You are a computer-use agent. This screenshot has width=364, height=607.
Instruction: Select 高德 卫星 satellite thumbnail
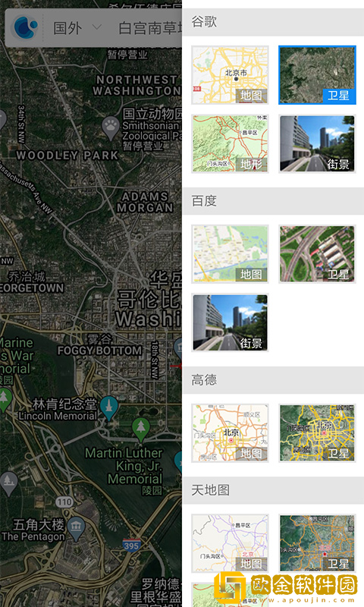pyautogui.click(x=317, y=433)
